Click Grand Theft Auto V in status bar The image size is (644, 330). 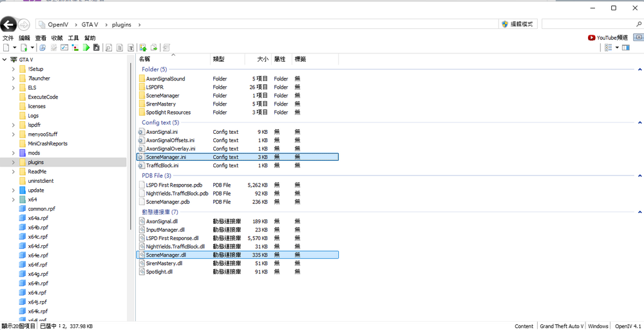coord(562,326)
